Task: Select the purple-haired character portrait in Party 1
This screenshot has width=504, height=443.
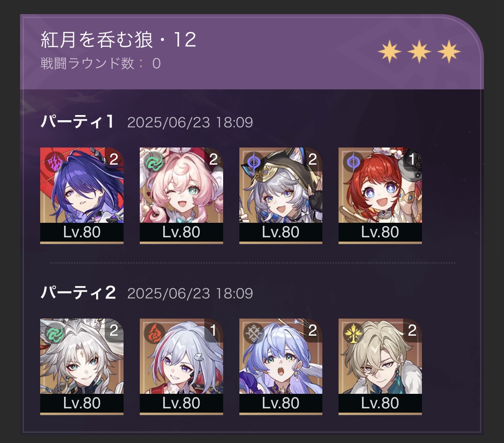Action: tap(82, 195)
